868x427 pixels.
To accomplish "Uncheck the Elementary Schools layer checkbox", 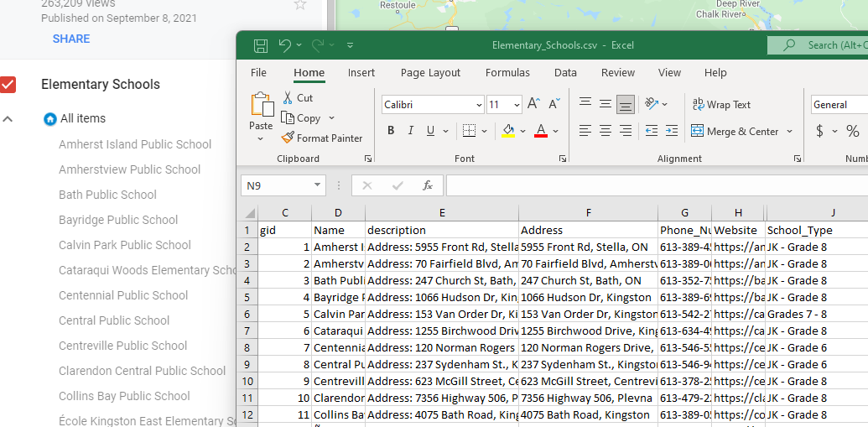I will [8, 85].
